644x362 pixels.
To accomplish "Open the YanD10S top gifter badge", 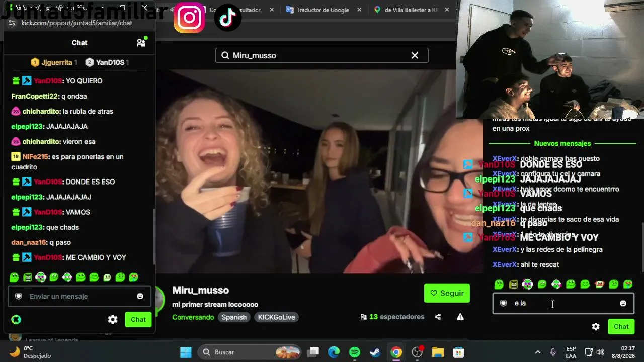I will (107, 62).
